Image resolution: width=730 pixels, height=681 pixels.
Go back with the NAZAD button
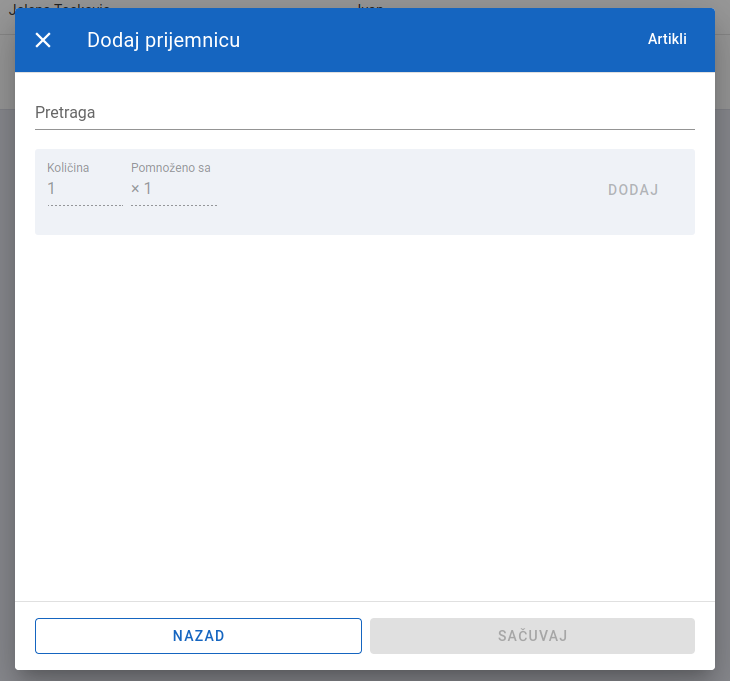[x=198, y=635]
